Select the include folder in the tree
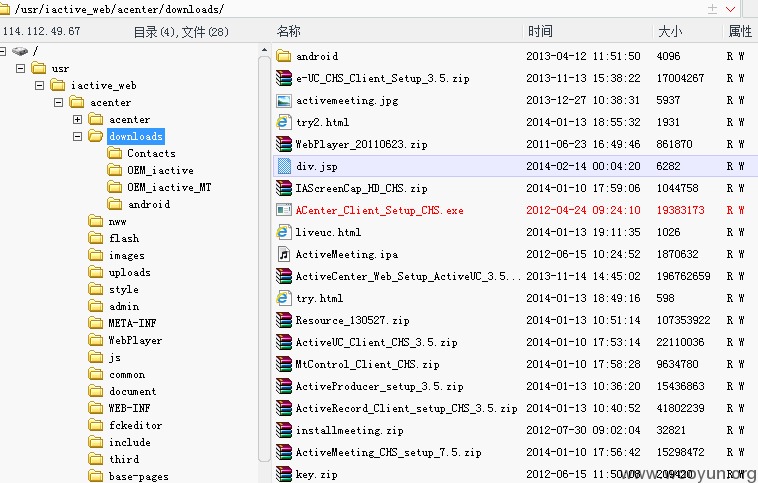The width and height of the screenshot is (758, 483). pyautogui.click(x=130, y=442)
